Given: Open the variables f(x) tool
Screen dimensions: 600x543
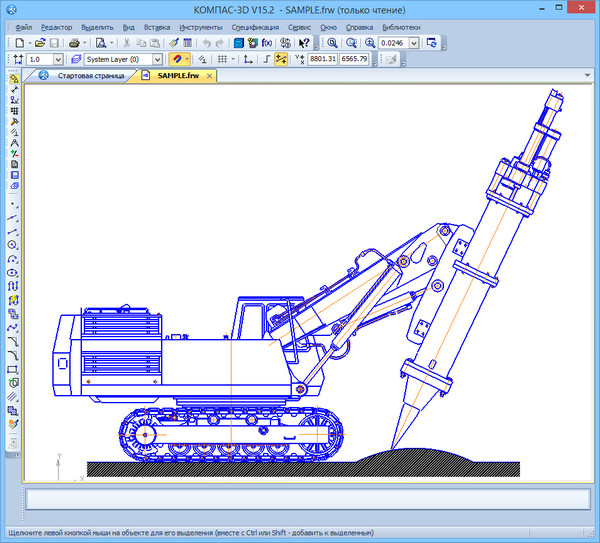Looking at the screenshot, I should tap(267, 43).
